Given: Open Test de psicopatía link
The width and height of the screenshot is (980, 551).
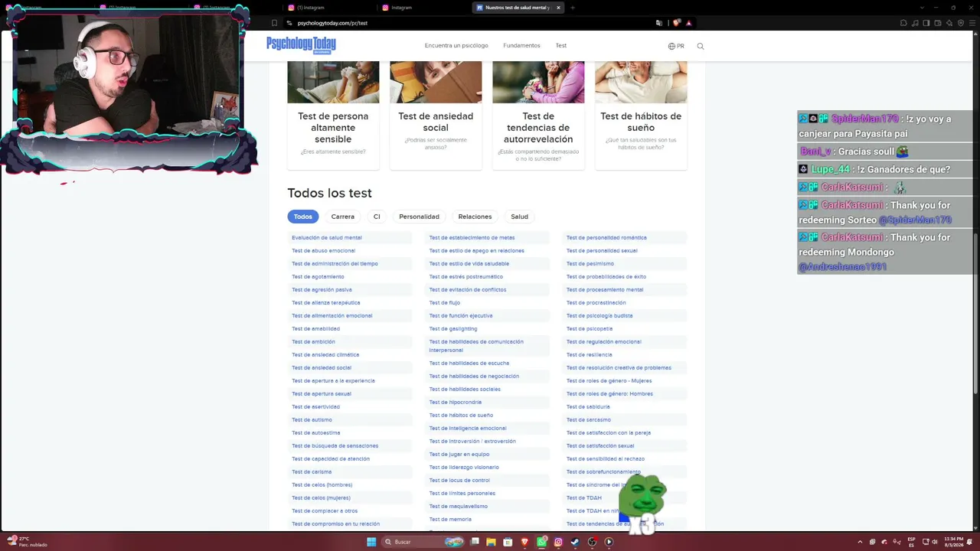Looking at the screenshot, I should (590, 329).
